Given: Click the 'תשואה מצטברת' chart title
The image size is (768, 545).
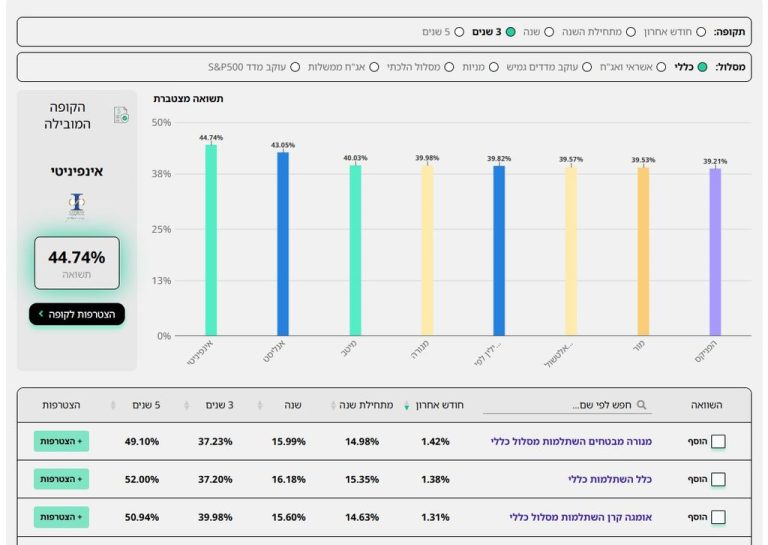Looking at the screenshot, I should coord(188,99).
